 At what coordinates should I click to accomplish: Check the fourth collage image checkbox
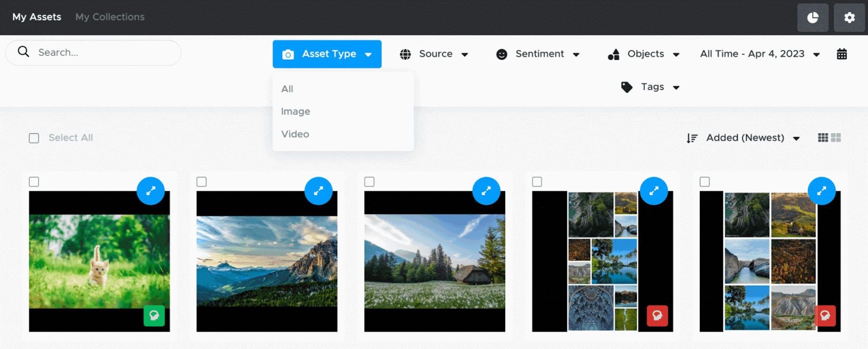pyautogui.click(x=537, y=182)
